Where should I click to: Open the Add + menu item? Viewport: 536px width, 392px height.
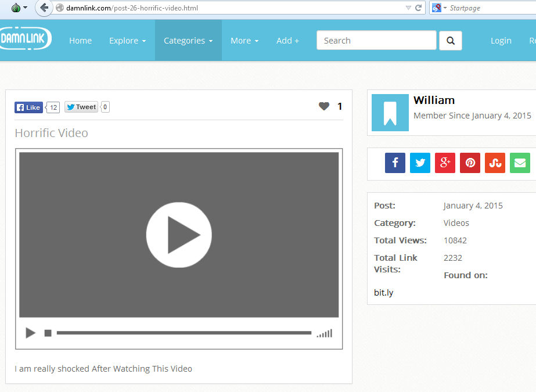tap(287, 41)
